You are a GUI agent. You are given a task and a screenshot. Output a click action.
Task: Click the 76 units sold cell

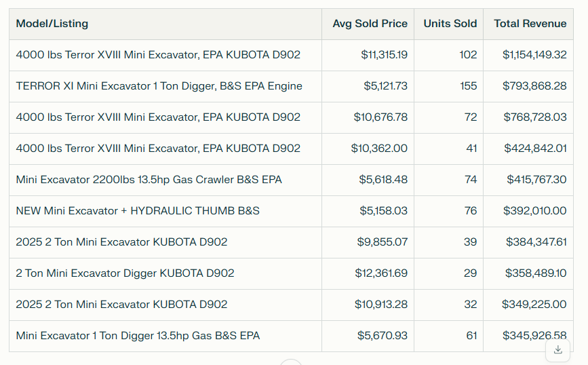pyautogui.click(x=471, y=211)
